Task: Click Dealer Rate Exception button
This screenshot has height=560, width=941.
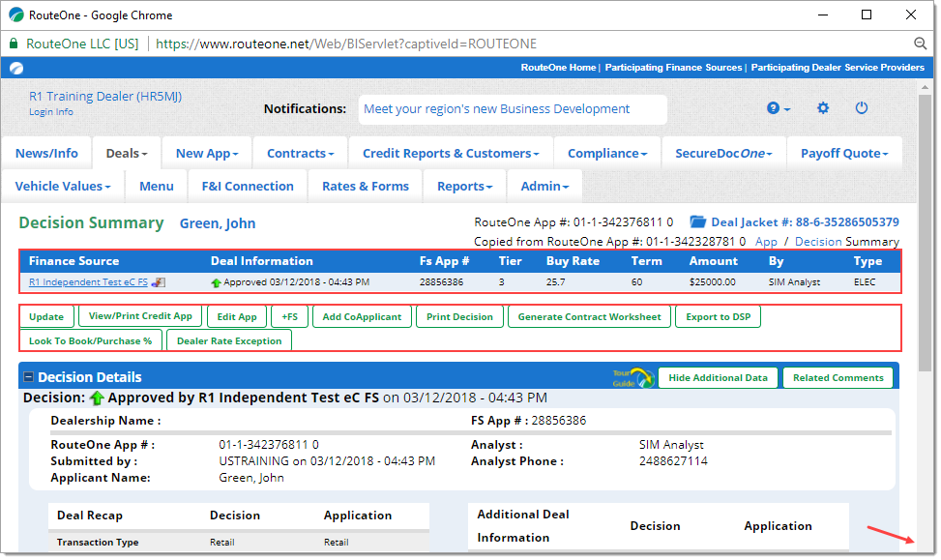Action: [229, 340]
